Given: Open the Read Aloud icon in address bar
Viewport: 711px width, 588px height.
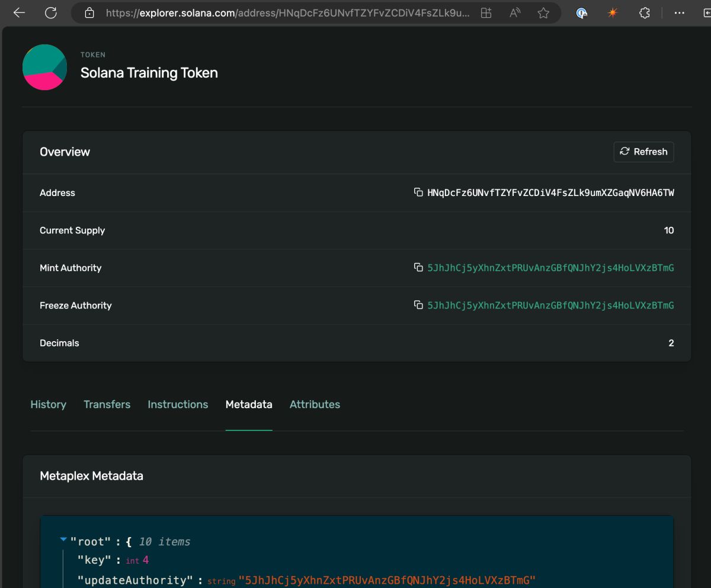Looking at the screenshot, I should click(514, 13).
